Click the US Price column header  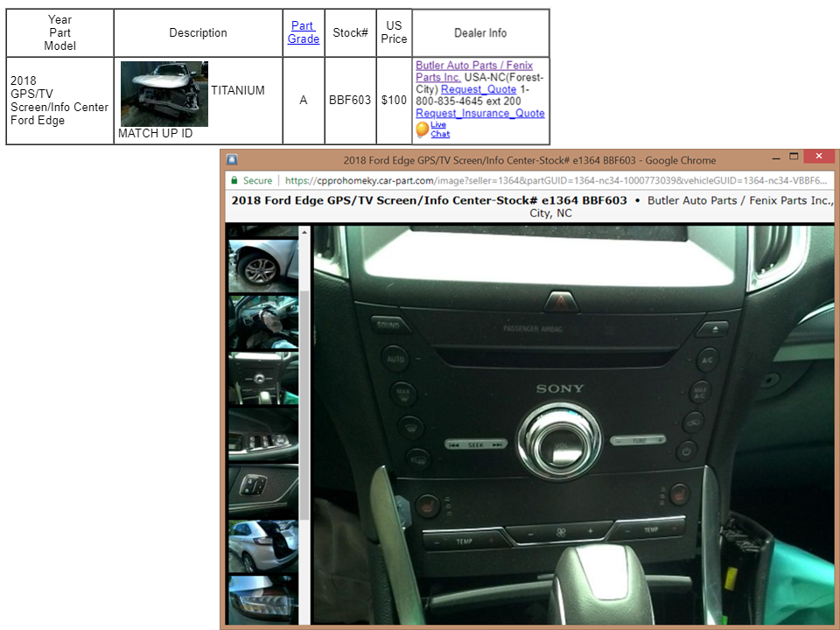[x=394, y=32]
